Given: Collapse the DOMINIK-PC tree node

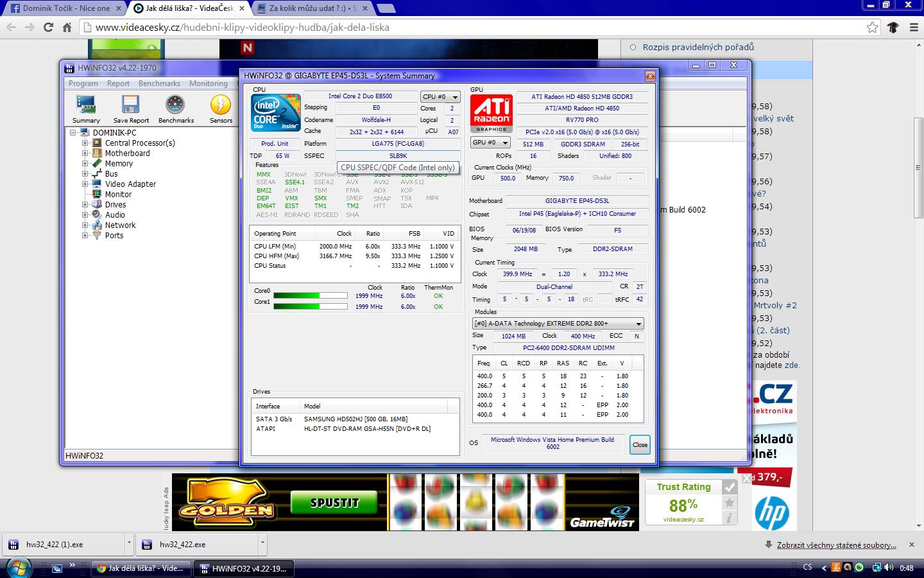Looking at the screenshot, I should 73,133.
